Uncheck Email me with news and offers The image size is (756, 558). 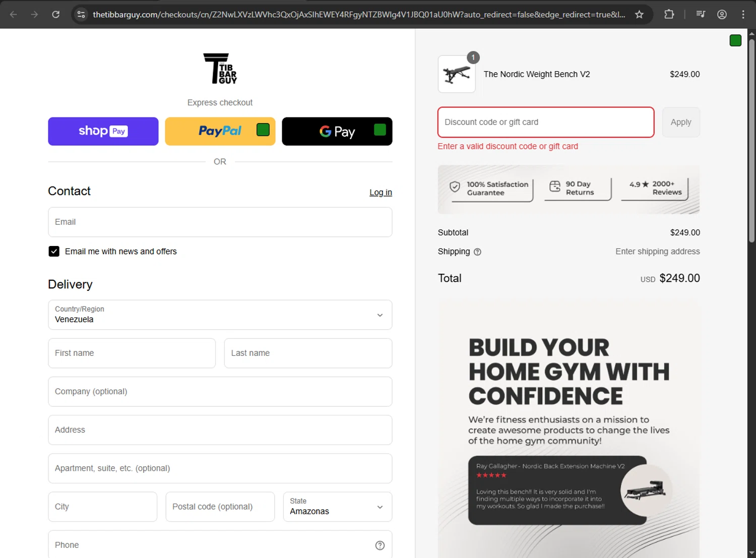pos(54,251)
